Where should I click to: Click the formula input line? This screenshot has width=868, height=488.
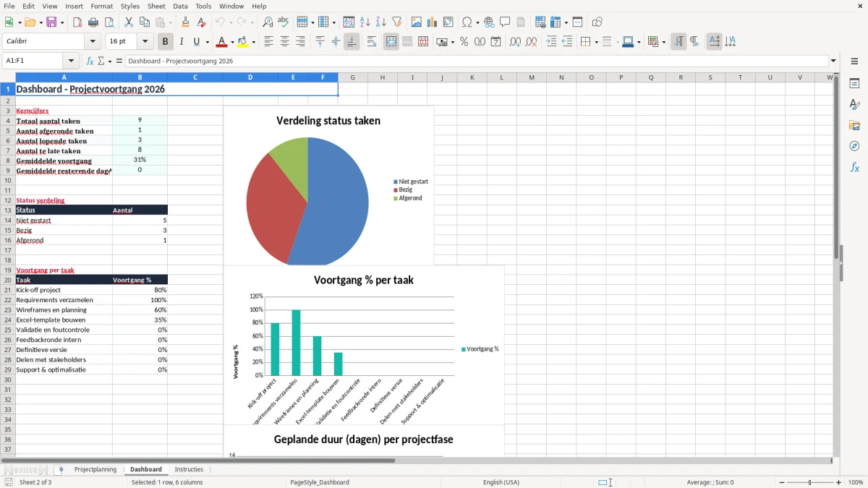(x=476, y=61)
